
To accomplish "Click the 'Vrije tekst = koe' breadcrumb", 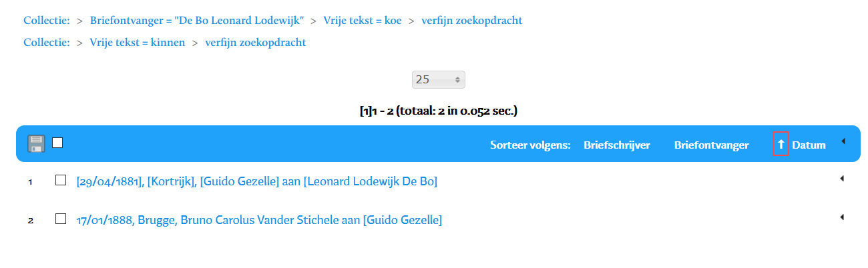I will 362,21.
